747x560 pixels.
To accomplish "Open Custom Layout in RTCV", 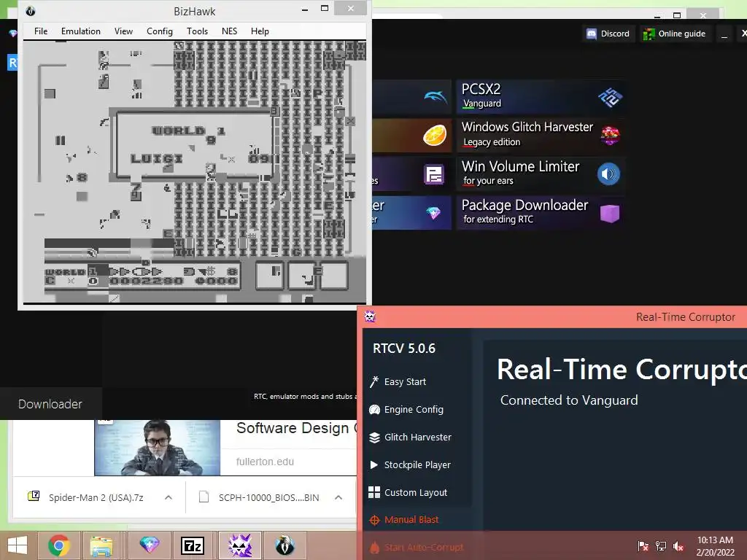I will click(x=415, y=492).
